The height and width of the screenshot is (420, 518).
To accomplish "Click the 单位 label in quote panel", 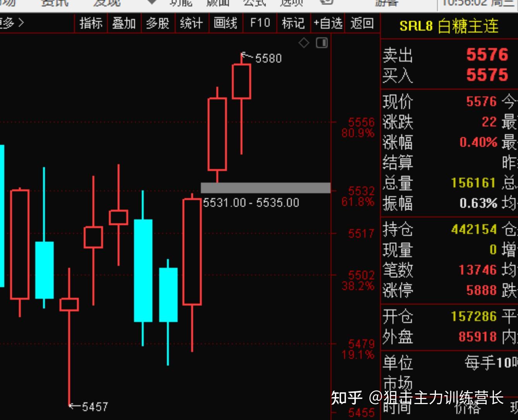I will coord(398,363).
